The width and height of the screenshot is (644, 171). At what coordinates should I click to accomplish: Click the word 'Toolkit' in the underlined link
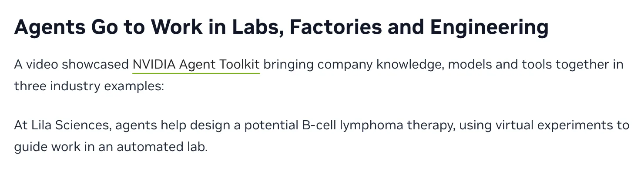(x=239, y=65)
